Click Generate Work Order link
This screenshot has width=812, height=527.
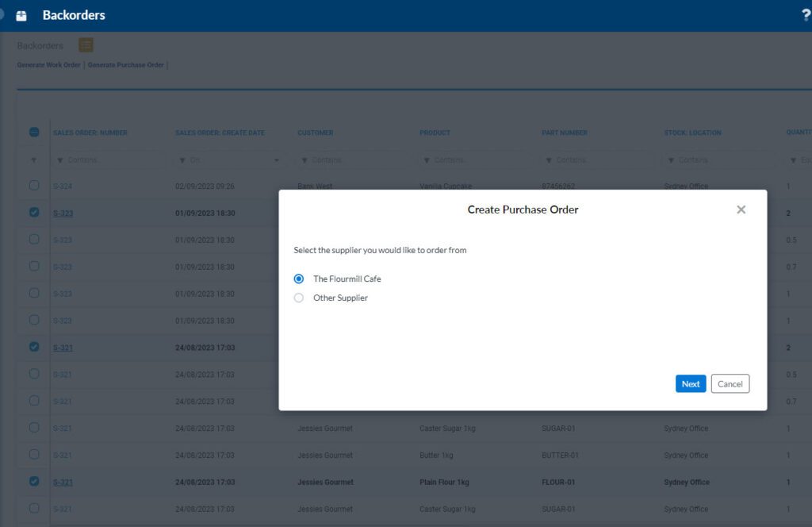coord(48,65)
